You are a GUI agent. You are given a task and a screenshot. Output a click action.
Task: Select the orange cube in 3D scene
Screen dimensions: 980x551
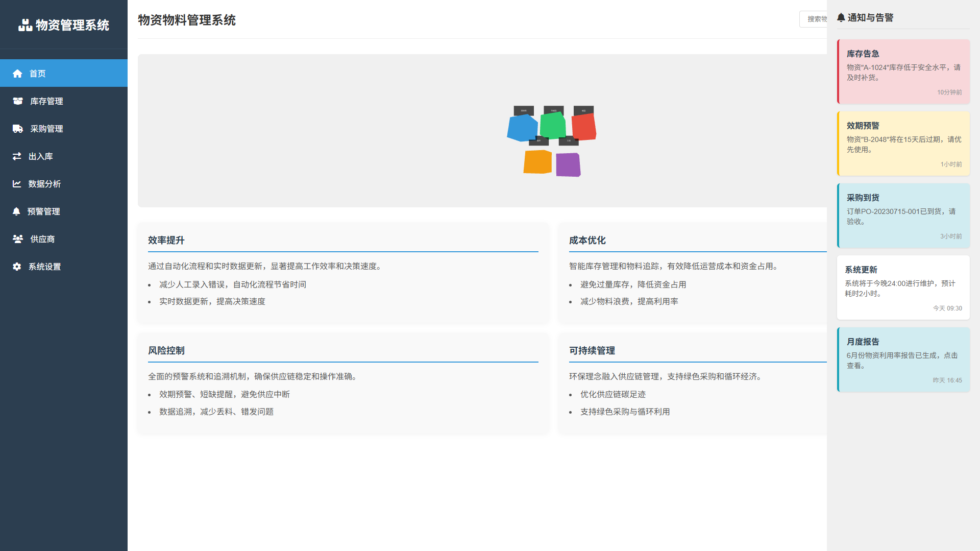coord(537,162)
